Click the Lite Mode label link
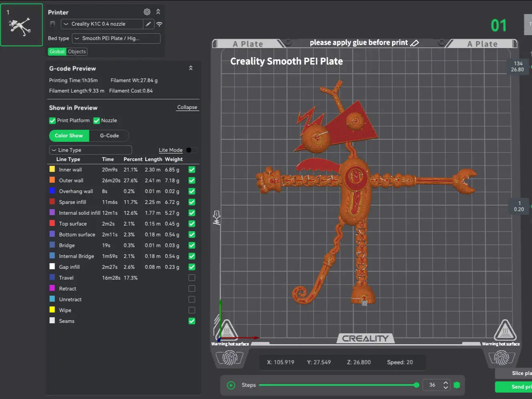The height and width of the screenshot is (399, 532). click(171, 150)
